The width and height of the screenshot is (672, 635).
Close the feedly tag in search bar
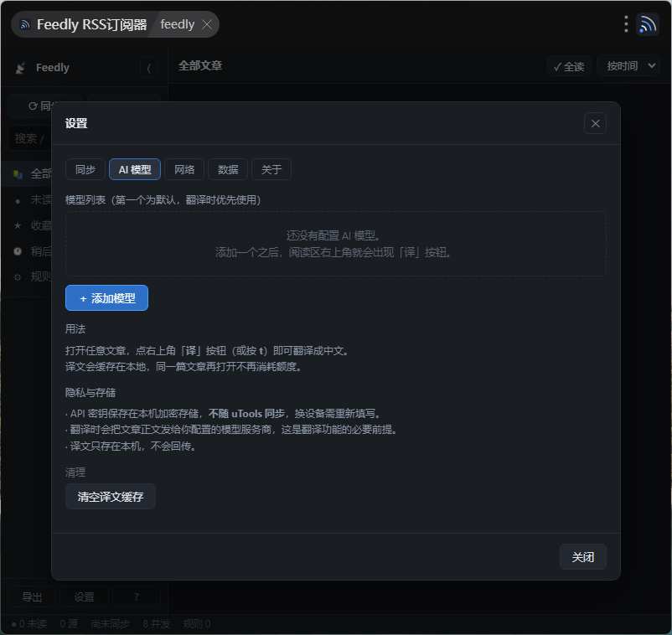pyautogui.click(x=207, y=24)
